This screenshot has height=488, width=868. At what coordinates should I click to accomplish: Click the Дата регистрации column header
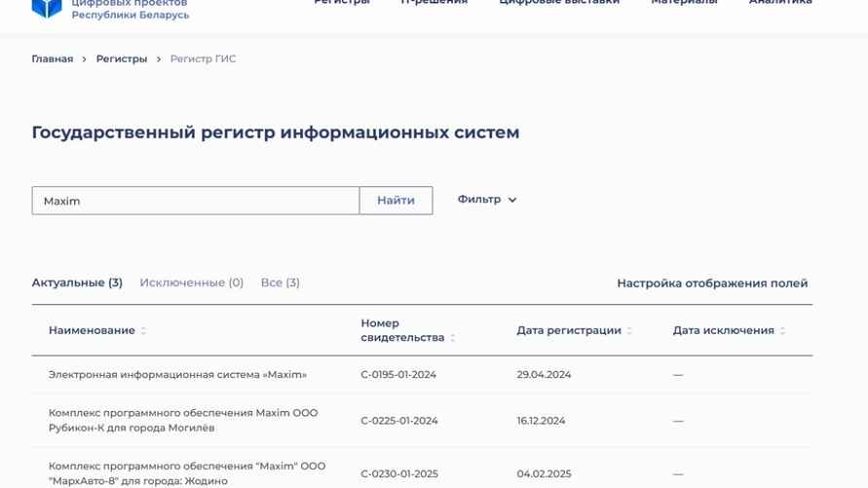[569, 330]
